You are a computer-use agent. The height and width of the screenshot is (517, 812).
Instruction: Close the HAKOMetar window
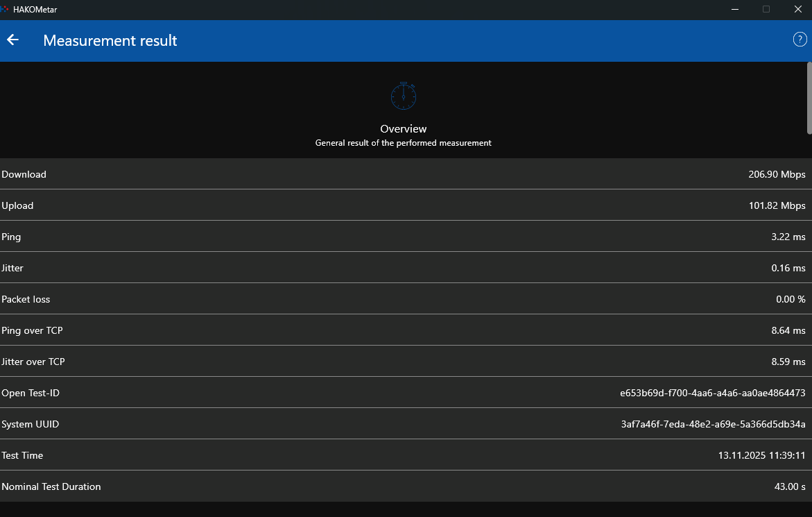797,9
